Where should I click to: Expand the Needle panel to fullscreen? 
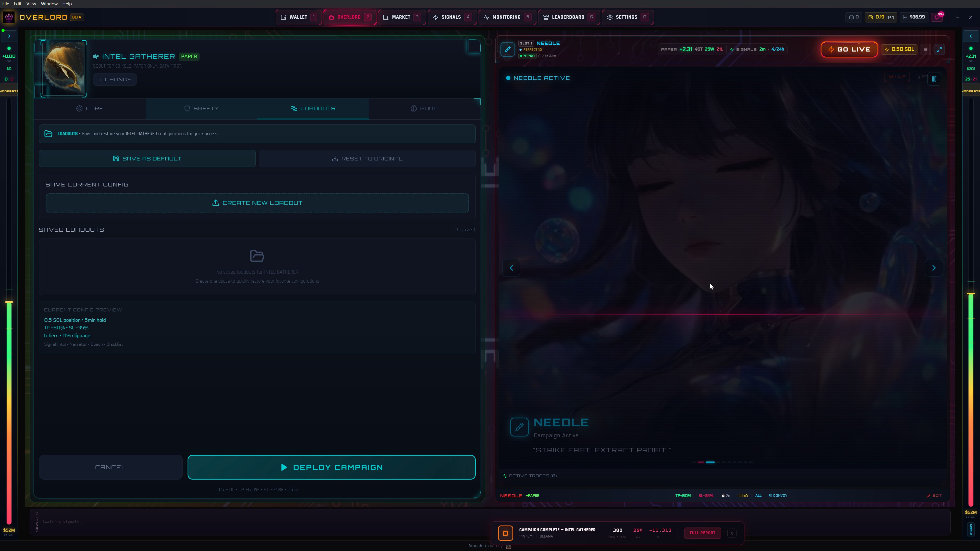pyautogui.click(x=939, y=49)
